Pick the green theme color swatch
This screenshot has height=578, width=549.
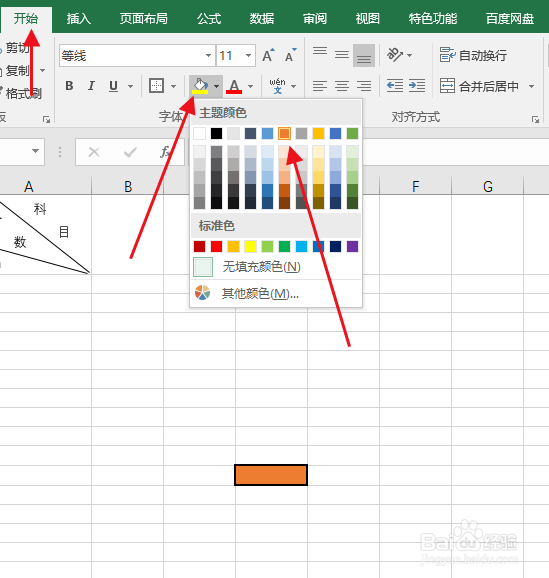click(x=352, y=133)
